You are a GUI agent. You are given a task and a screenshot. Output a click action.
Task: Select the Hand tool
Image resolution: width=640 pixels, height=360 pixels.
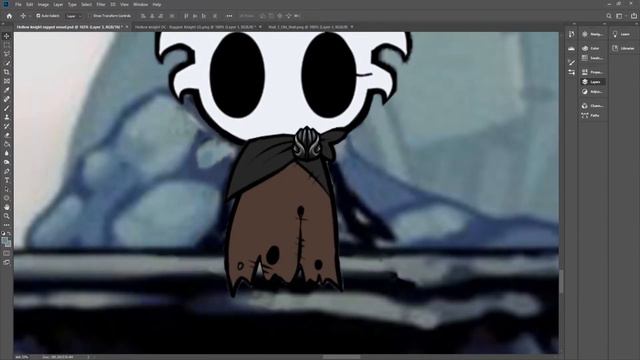coord(7,207)
